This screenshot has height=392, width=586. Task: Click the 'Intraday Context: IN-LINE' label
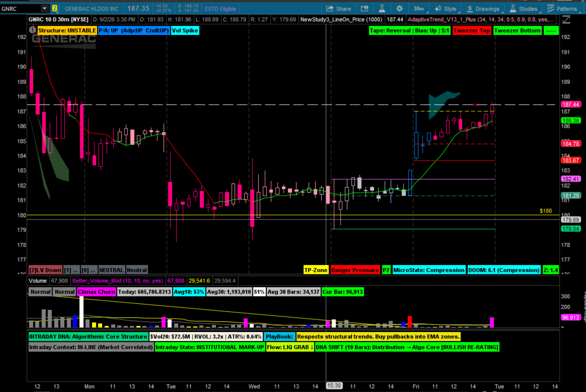coord(91,347)
